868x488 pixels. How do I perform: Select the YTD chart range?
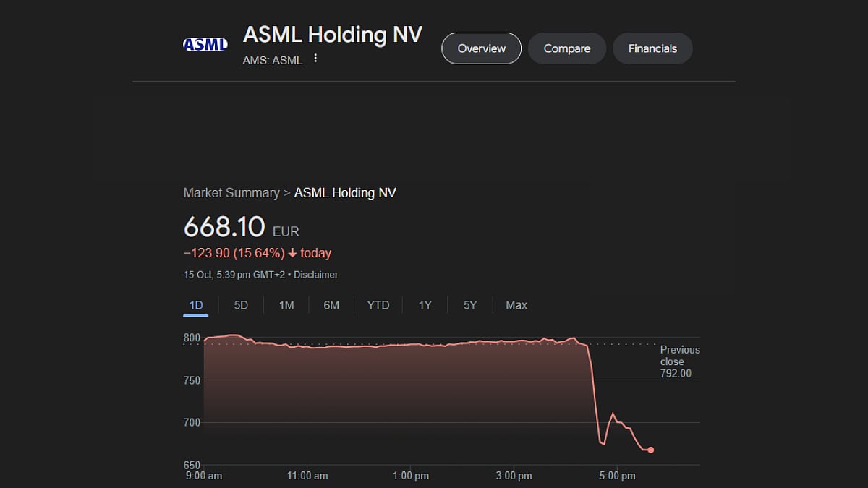378,305
